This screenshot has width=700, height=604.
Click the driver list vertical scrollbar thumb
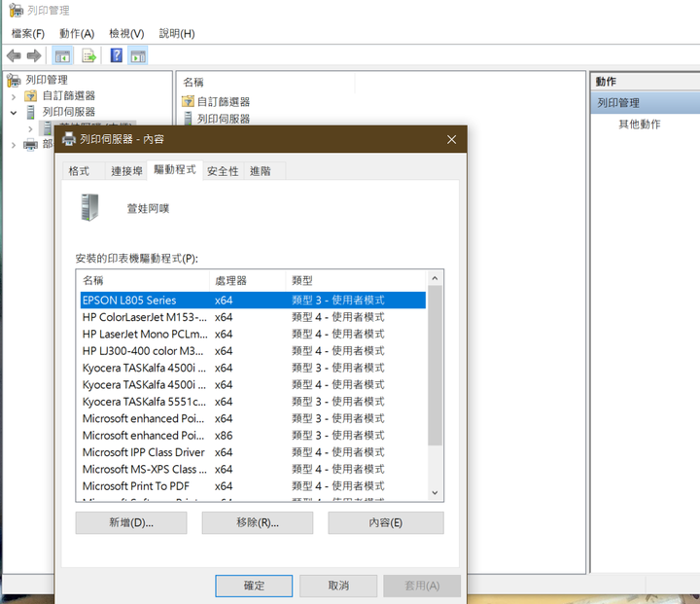tap(435, 366)
